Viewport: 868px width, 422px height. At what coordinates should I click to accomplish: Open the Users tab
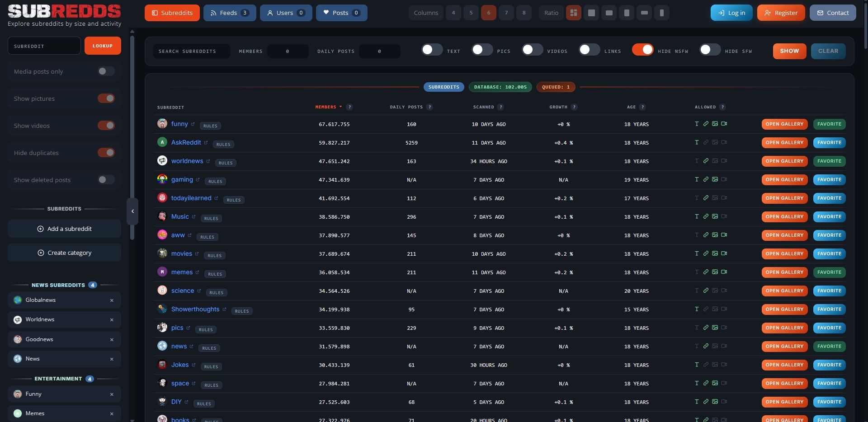[286, 13]
